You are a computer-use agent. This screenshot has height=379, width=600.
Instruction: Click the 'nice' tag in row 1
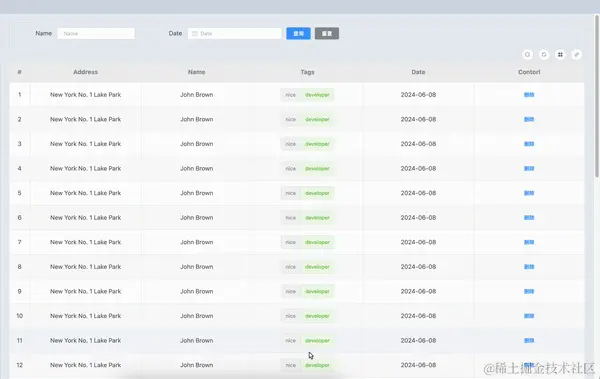(x=290, y=95)
